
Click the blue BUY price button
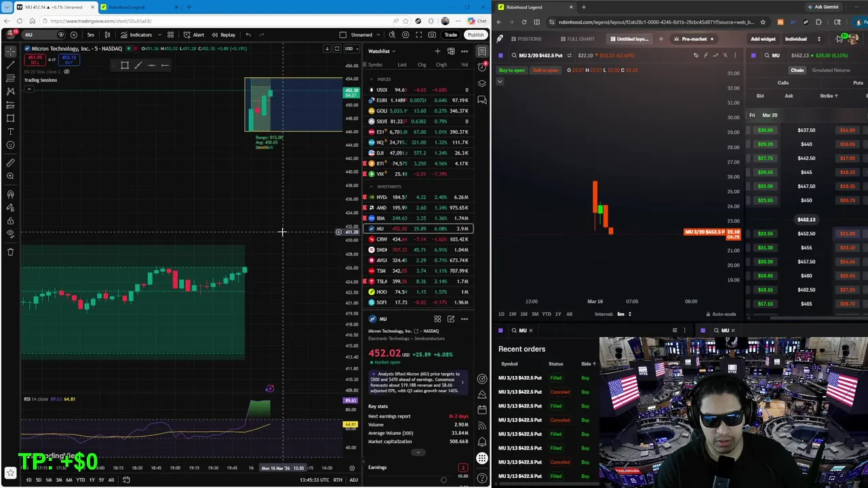tap(69, 60)
